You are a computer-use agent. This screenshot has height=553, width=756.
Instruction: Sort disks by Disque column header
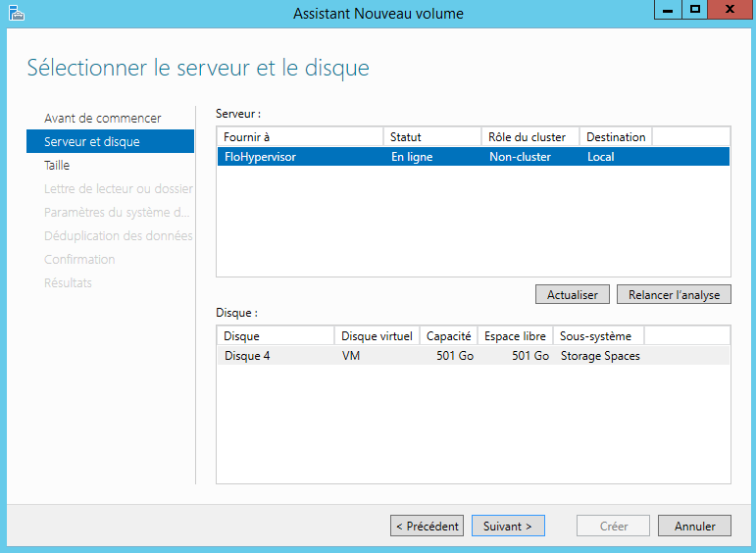[275, 336]
